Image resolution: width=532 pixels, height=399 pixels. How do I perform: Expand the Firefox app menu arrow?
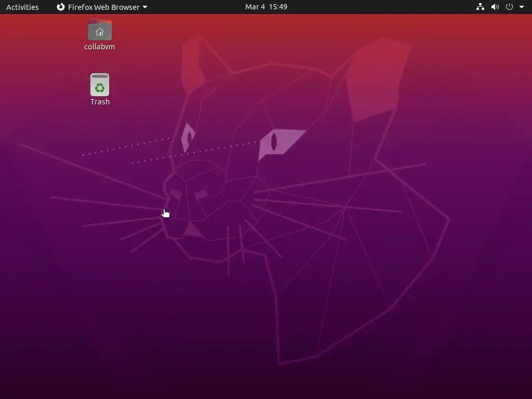[145, 7]
